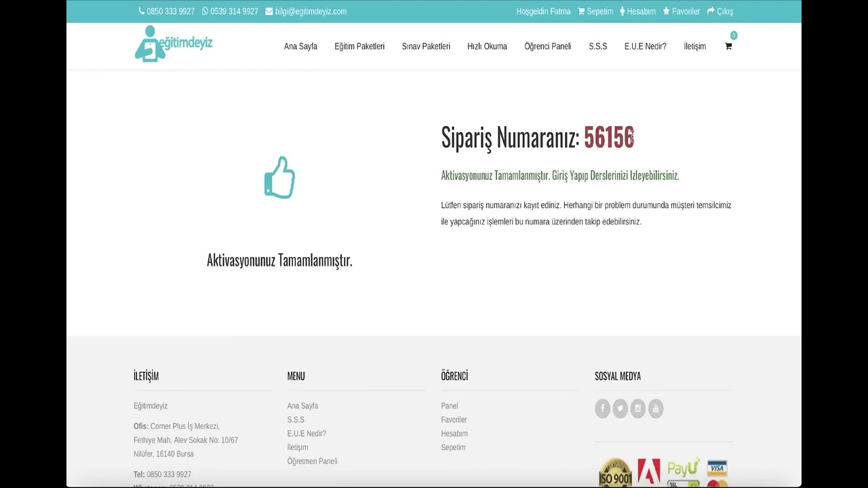The image size is (868, 488).
Task: Open Ana Sayfa in the top navigation
Action: click(300, 47)
